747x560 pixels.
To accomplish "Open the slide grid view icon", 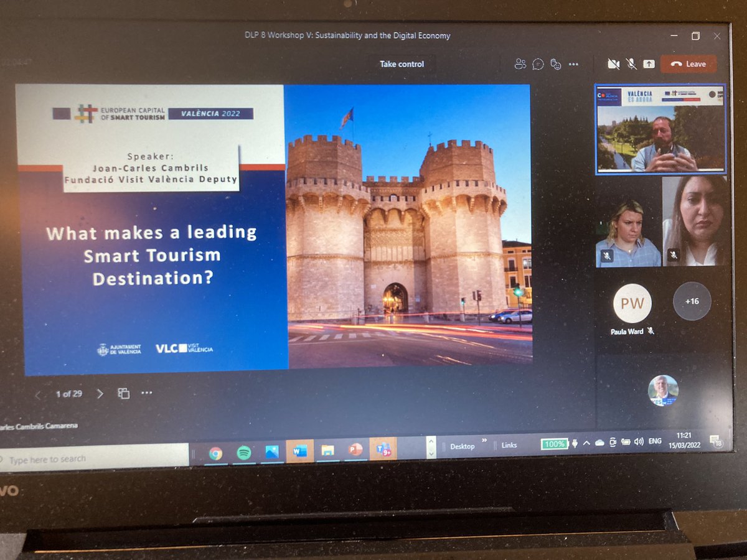I will [x=124, y=393].
